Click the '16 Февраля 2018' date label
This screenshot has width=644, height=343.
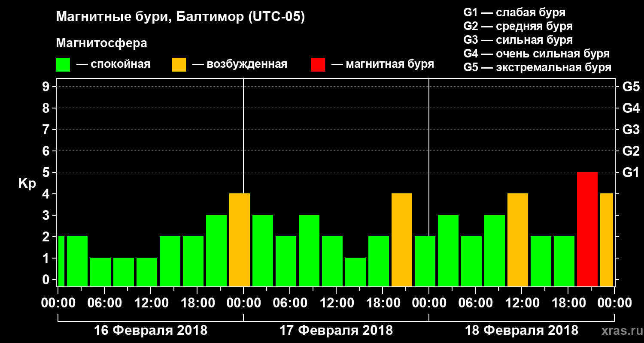[x=151, y=331]
